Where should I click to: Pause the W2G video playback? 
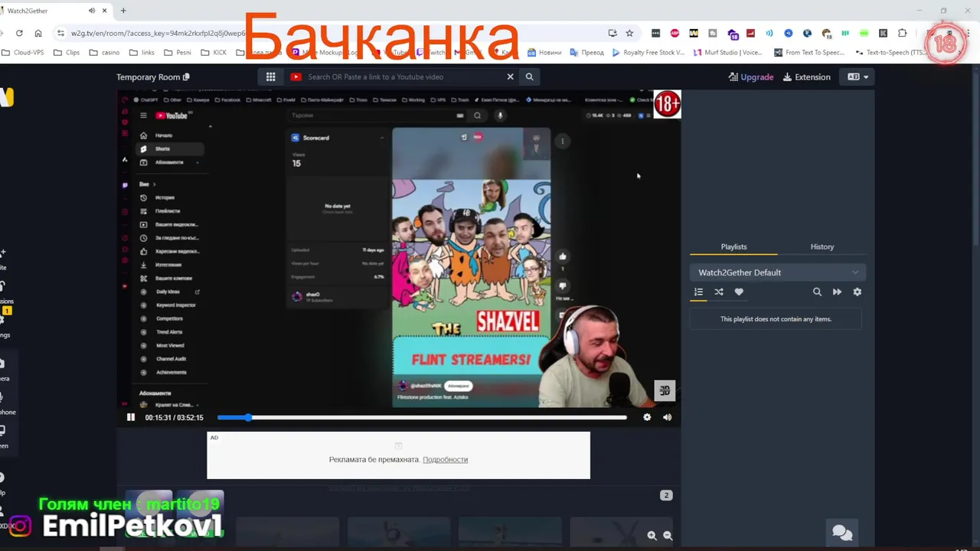(131, 417)
